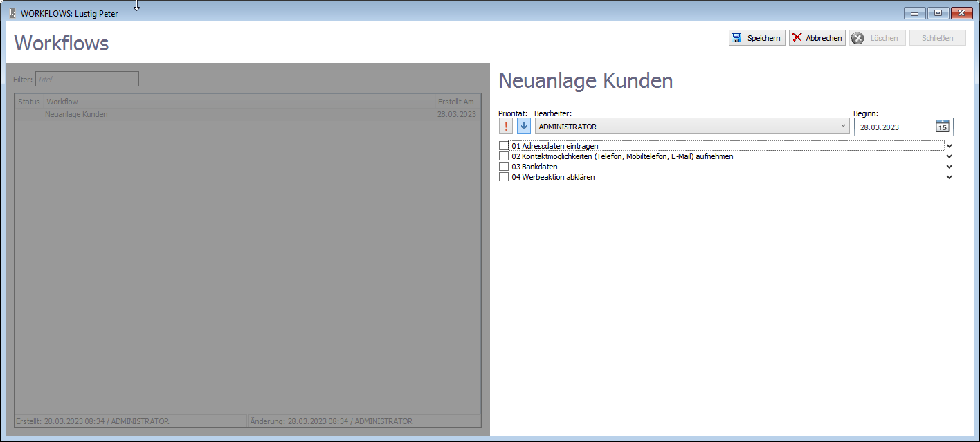
Task: Expand the '03 Bankdaten' step chevron
Action: (950, 167)
